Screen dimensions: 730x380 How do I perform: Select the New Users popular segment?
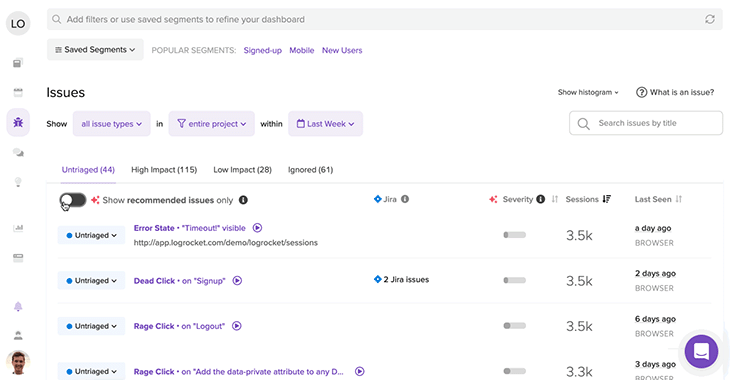pos(342,50)
